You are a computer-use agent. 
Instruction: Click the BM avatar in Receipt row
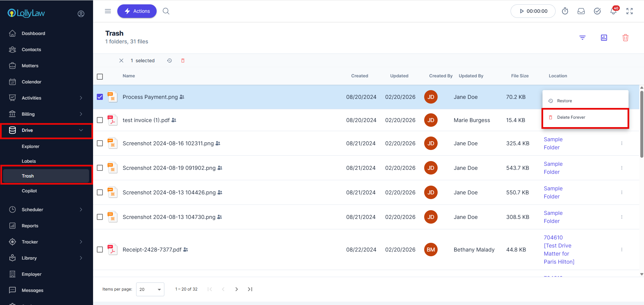[431, 250]
